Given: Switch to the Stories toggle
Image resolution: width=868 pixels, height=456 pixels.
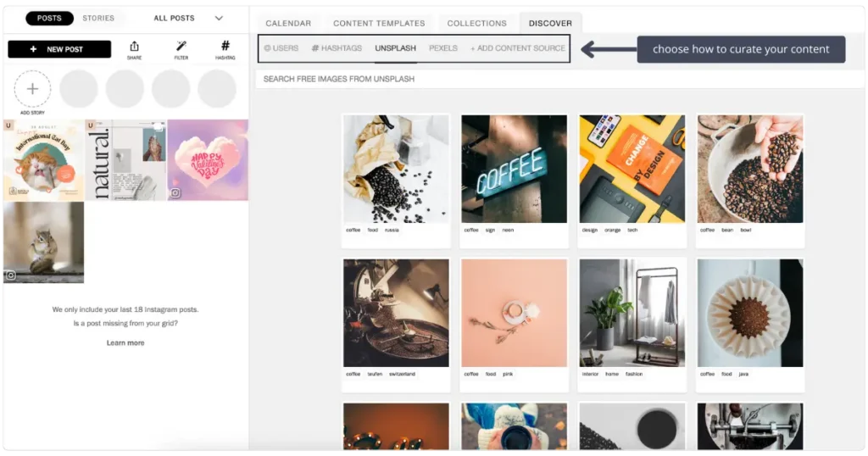Looking at the screenshot, I should (98, 19).
